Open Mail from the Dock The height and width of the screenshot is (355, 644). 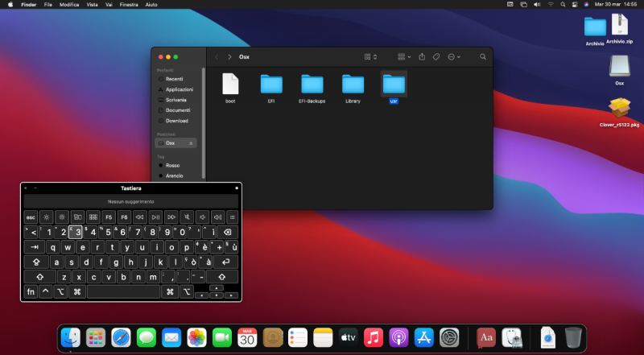click(171, 338)
